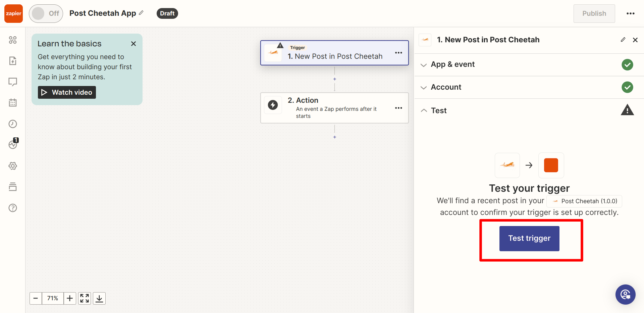Click the Post Cheetah app tile above Test your trigger
This screenshot has height=313, width=644.
[507, 165]
